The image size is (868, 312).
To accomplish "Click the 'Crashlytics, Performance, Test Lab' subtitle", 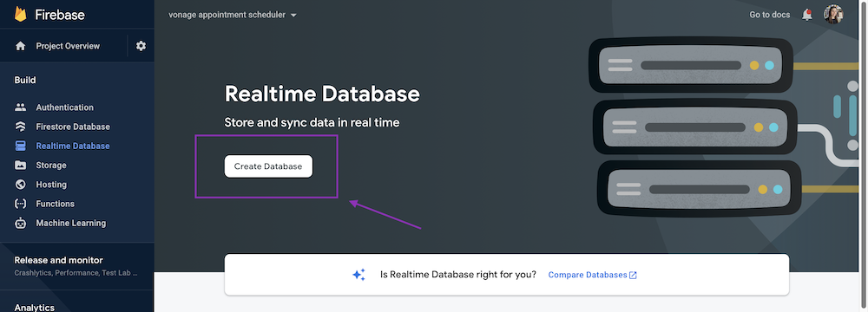I will point(76,273).
